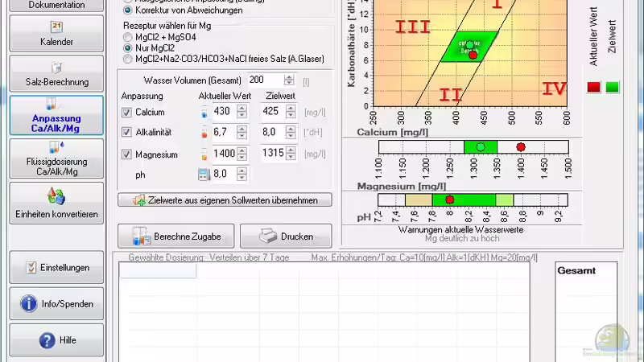
Task: Select the MgCl2 + MgSO4 recipe option
Action: pos(127,38)
